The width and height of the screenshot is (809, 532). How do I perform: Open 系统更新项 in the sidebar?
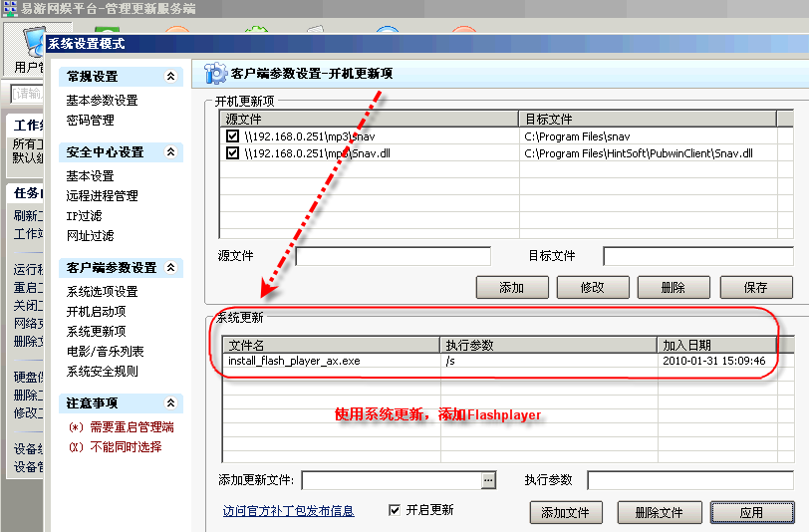pyautogui.click(x=97, y=332)
